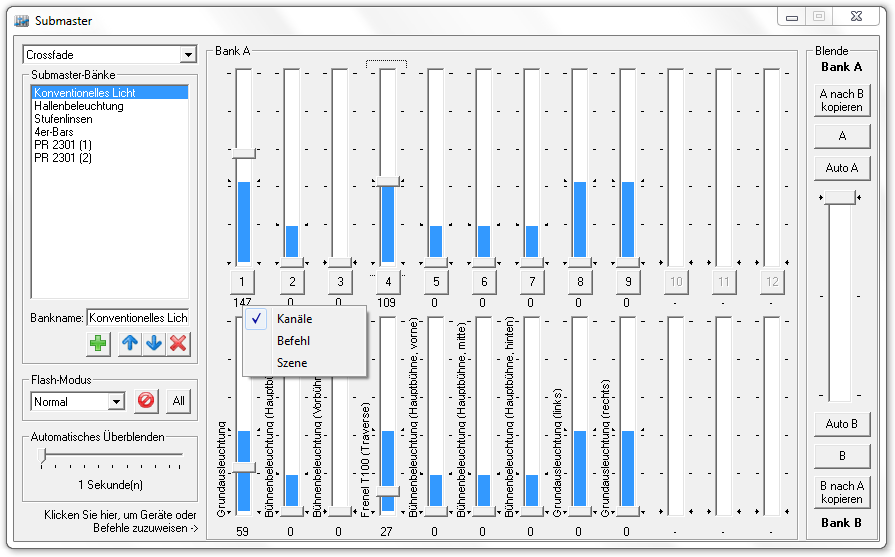Click the green plus add bank icon

pyautogui.click(x=98, y=344)
